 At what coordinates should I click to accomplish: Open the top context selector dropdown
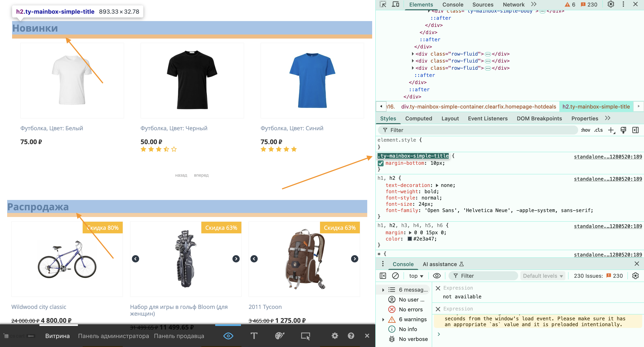(x=416, y=276)
